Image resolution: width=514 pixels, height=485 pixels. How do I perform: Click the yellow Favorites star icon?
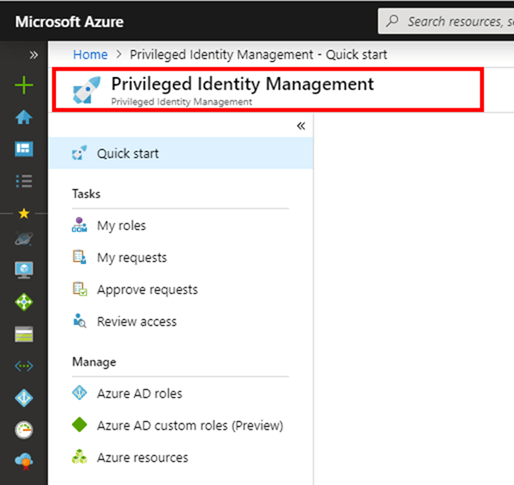24,213
